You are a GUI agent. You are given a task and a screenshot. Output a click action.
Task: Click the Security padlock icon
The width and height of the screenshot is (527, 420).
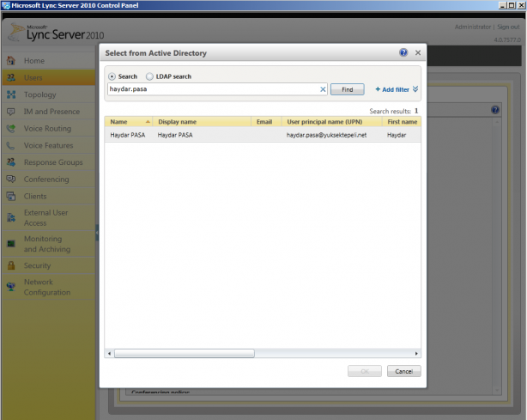tap(11, 265)
